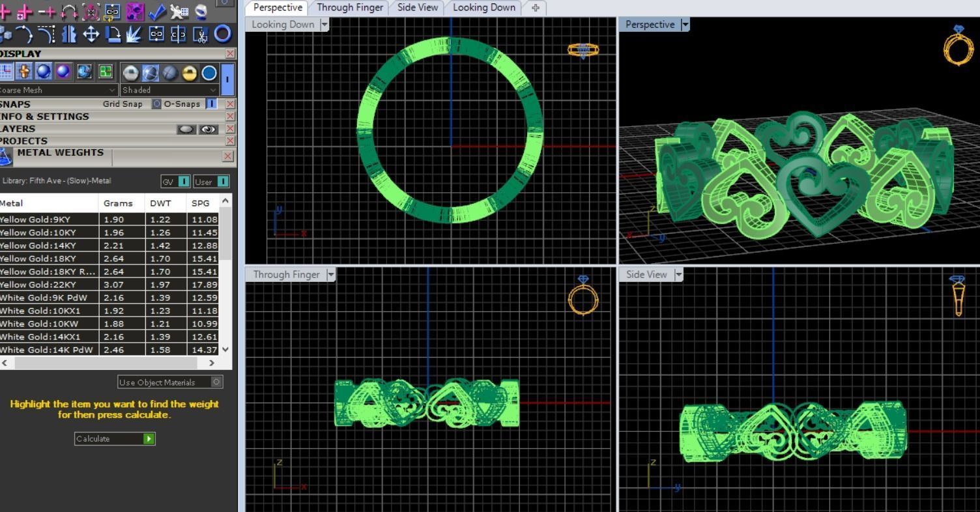Click the white dash and pink plus icon
Viewport: 980px width, 512px height.
(x=47, y=11)
